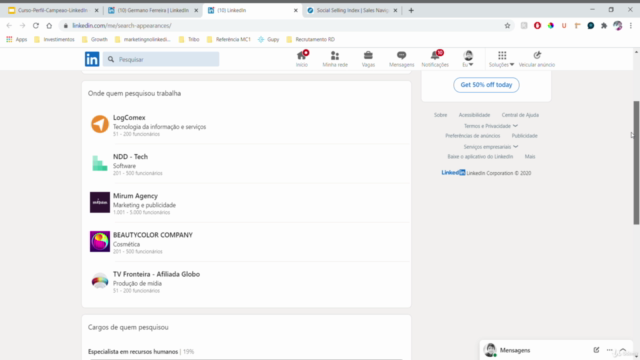The width and height of the screenshot is (640, 360).
Task: Open Central de Ajuda link
Action: (x=520, y=115)
